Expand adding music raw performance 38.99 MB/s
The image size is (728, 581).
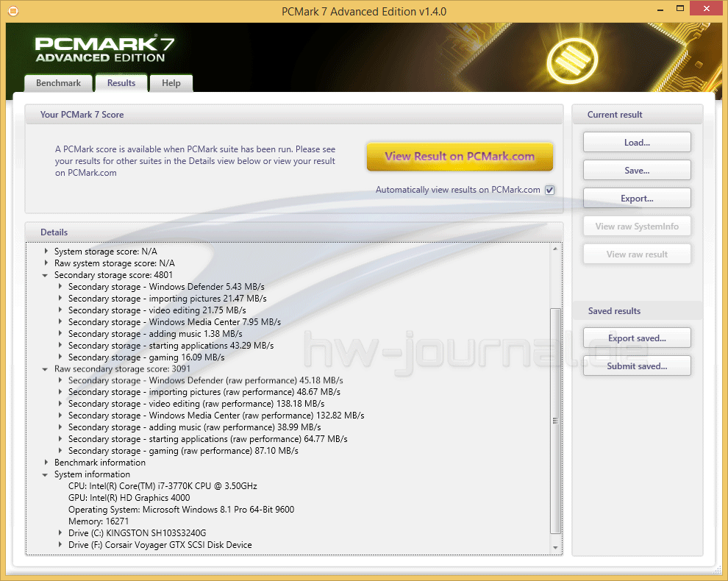click(x=60, y=427)
